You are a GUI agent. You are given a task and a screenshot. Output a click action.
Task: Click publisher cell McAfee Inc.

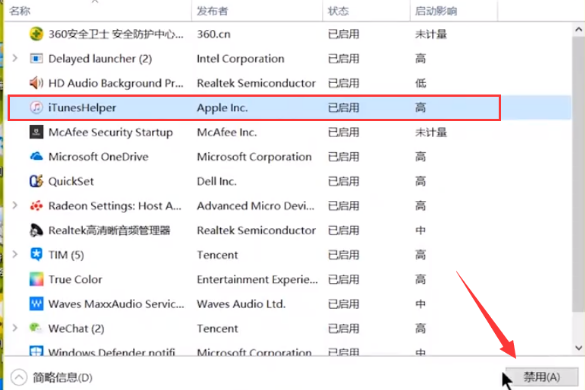226,132
